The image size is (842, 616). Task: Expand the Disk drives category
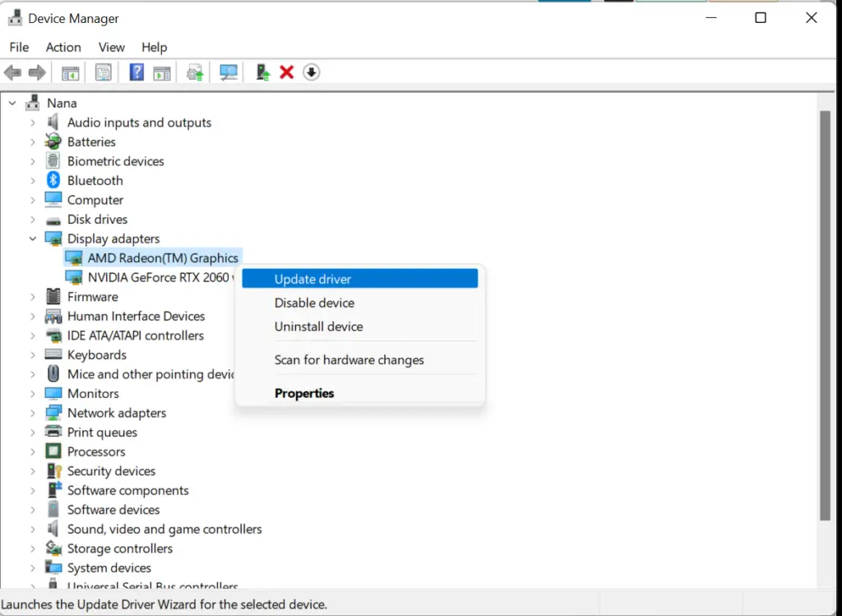(x=33, y=219)
